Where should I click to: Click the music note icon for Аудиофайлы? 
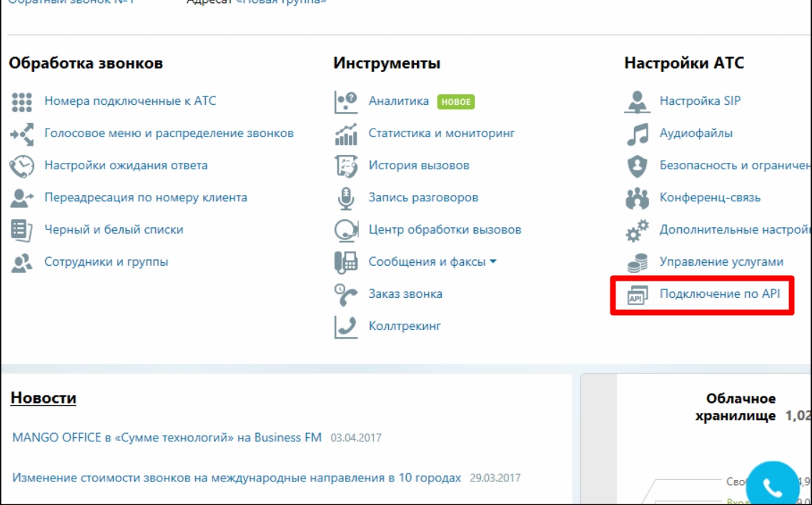tap(638, 134)
